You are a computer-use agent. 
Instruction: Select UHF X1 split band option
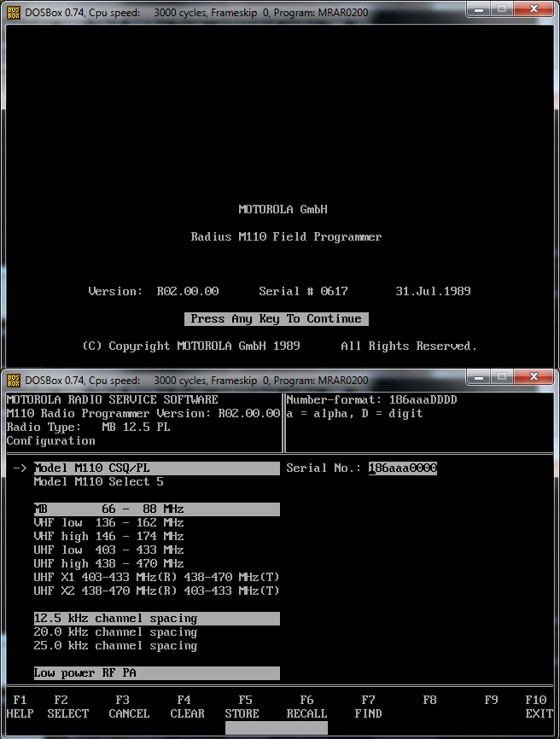click(x=156, y=578)
